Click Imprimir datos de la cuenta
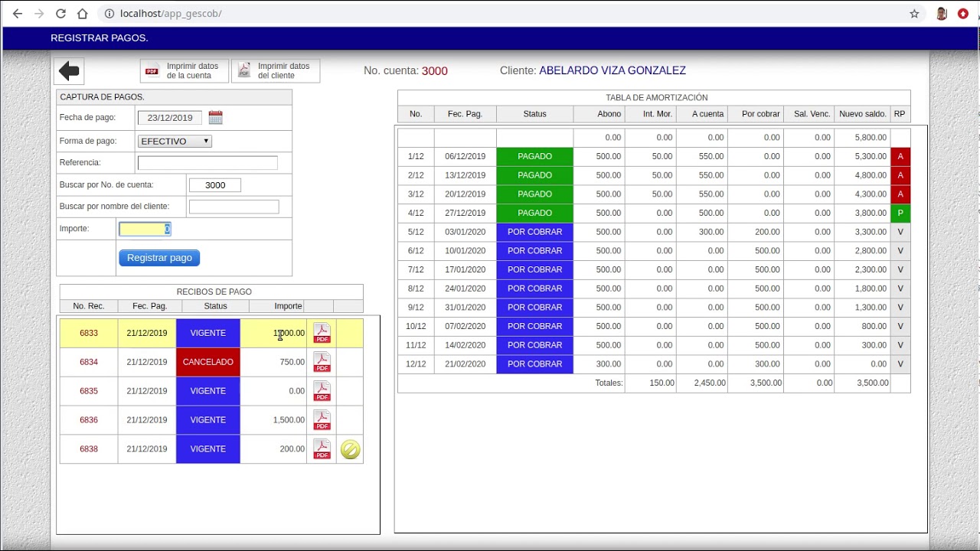Image resolution: width=980 pixels, height=551 pixels. tap(184, 71)
